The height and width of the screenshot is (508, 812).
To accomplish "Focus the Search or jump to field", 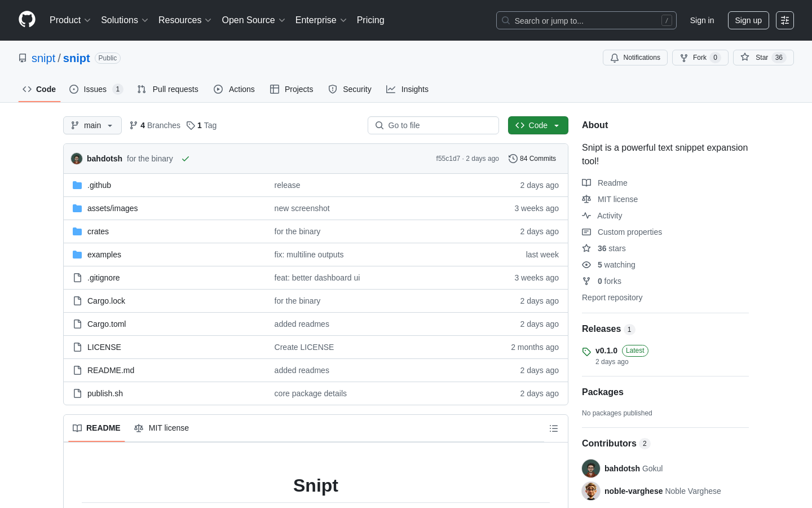I will pyautogui.click(x=586, y=20).
